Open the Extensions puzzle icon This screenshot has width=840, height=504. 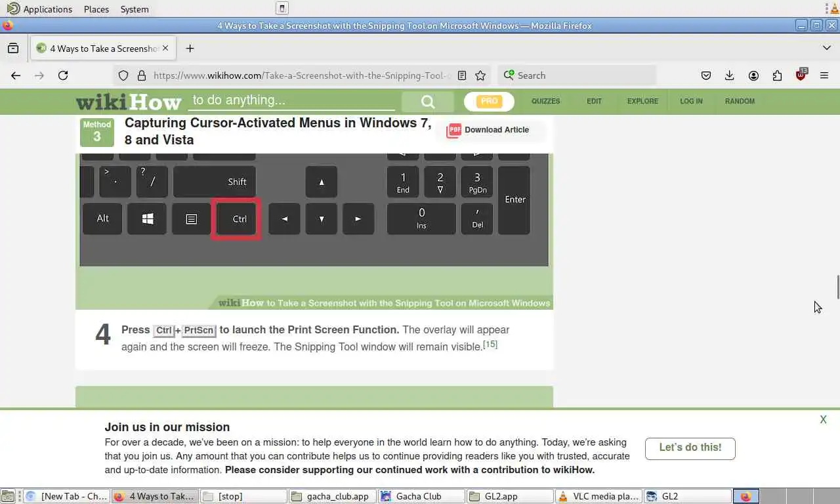[x=777, y=75]
